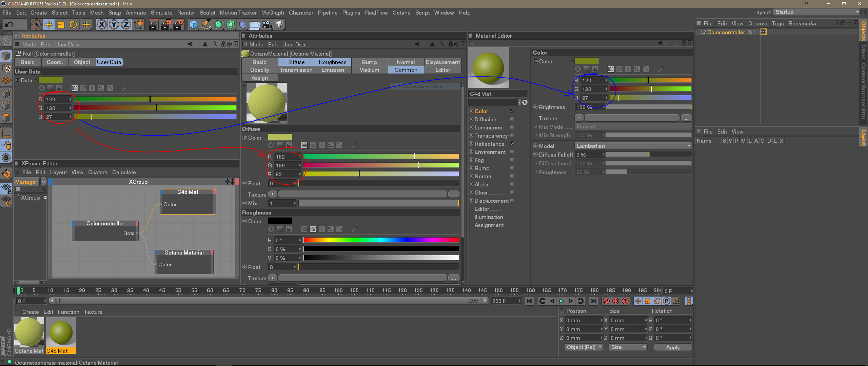This screenshot has width=868, height=366.
Task: Click the Undo arrow icon
Action: pyautogui.click(x=9, y=24)
